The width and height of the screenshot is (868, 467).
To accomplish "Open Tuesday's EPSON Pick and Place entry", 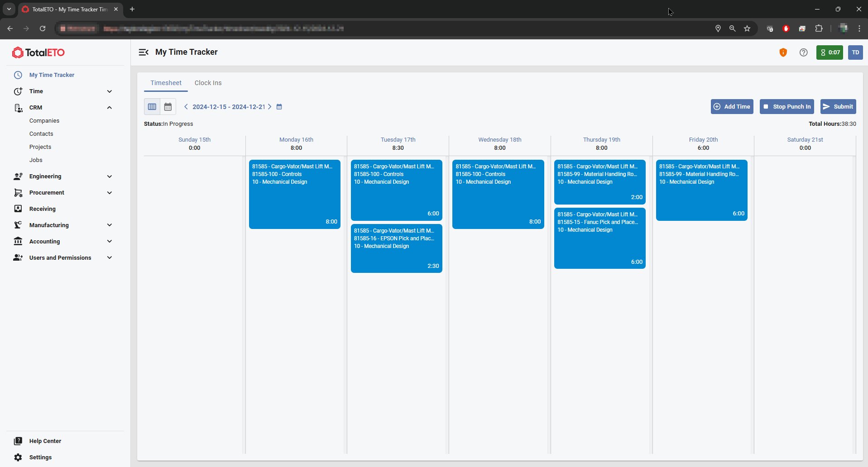I will 396,248.
